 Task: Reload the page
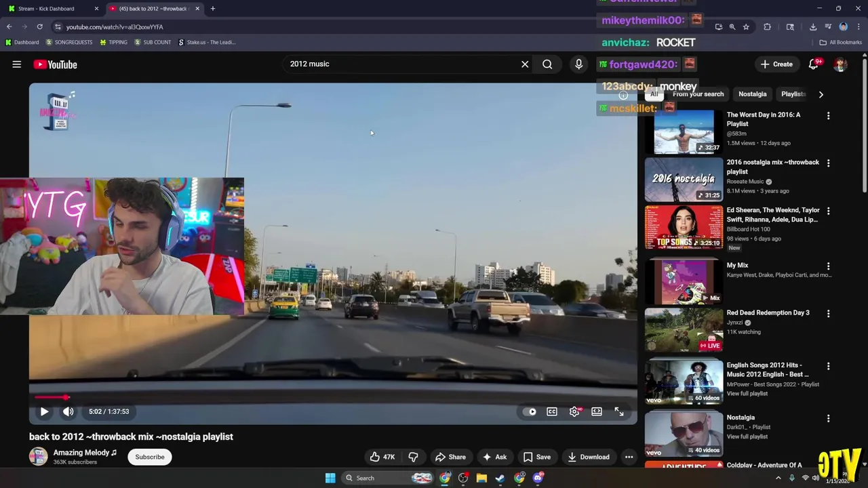pyautogui.click(x=40, y=27)
